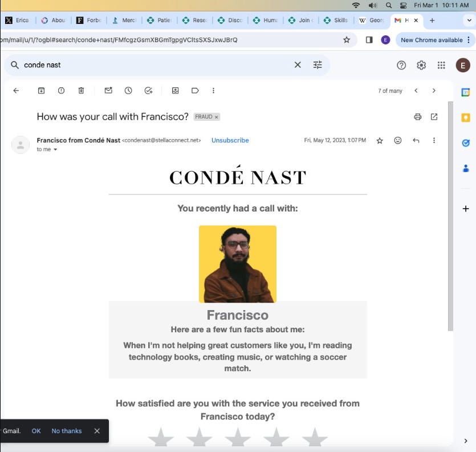Toggle Chrome side panel icon

pyautogui.click(x=369, y=40)
